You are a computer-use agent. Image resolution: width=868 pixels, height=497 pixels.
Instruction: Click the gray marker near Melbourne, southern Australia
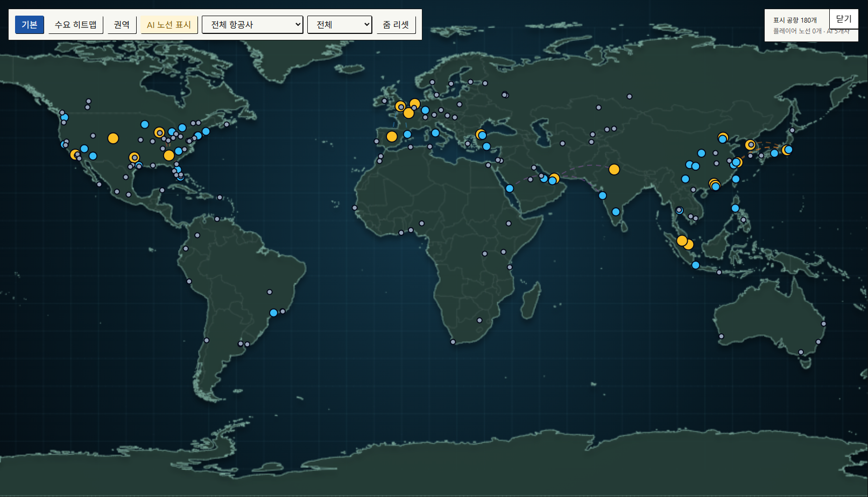[x=801, y=352]
